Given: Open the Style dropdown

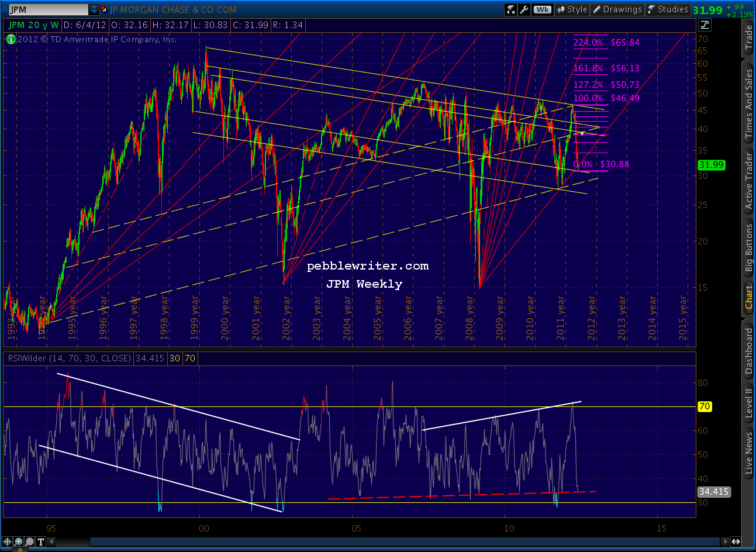Looking at the screenshot, I should 572,9.
